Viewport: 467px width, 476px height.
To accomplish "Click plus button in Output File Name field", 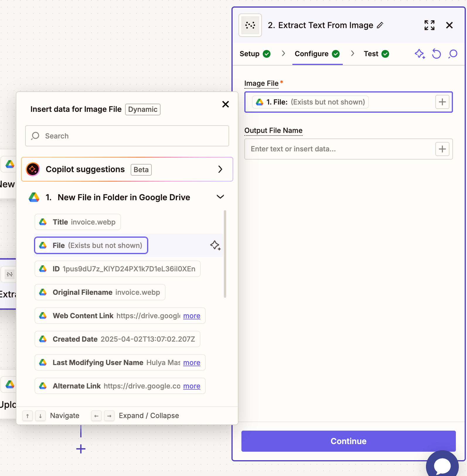I will coord(442,149).
